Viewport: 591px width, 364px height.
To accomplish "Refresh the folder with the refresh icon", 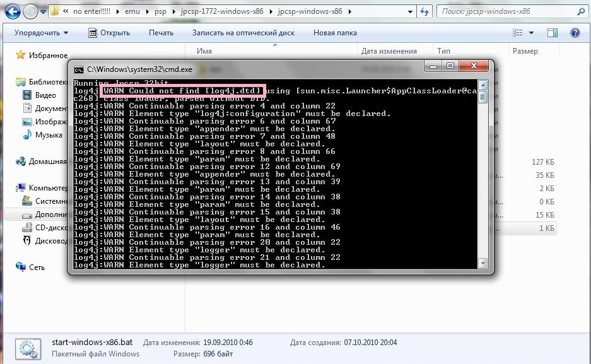I will (x=424, y=12).
